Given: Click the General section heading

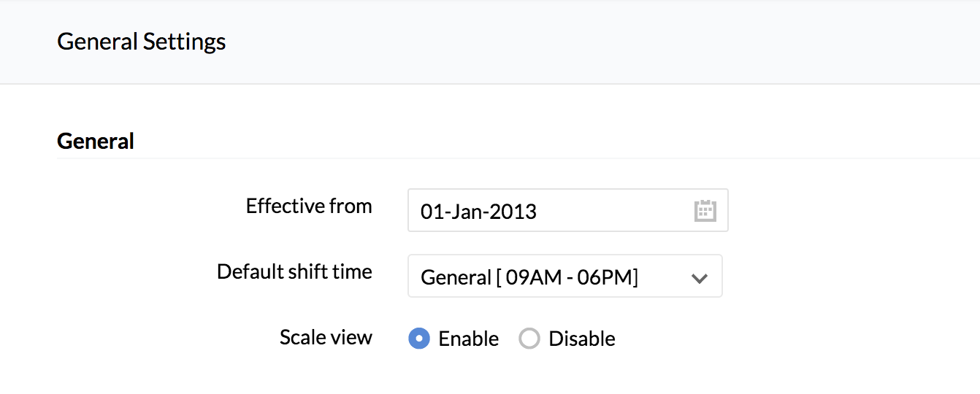Looking at the screenshot, I should pos(96,141).
